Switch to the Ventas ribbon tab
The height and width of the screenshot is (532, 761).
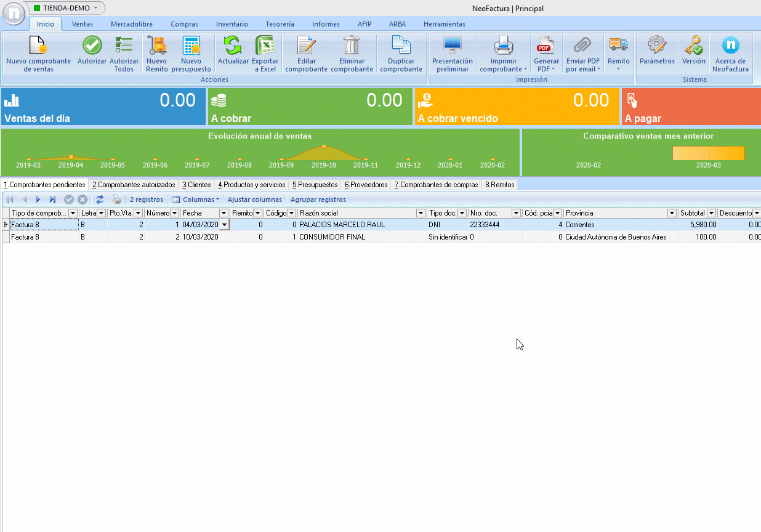tap(83, 24)
